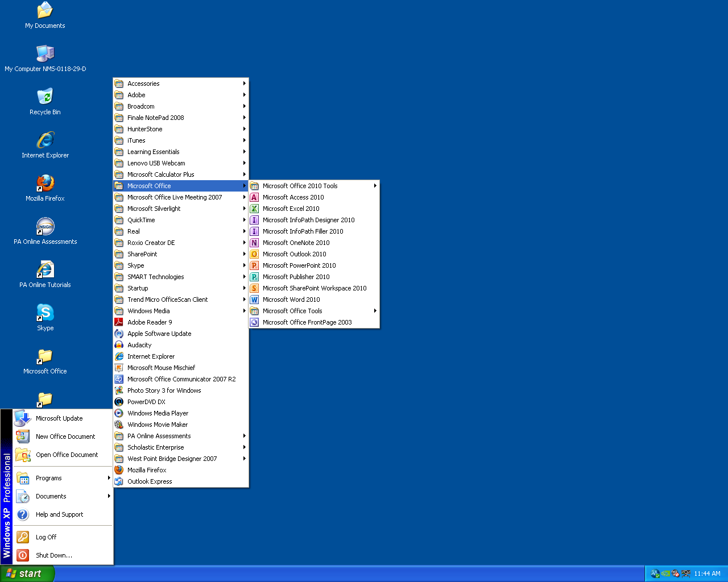This screenshot has width=728, height=582.
Task: Choose Shut Down in Start menu
Action: [63, 555]
